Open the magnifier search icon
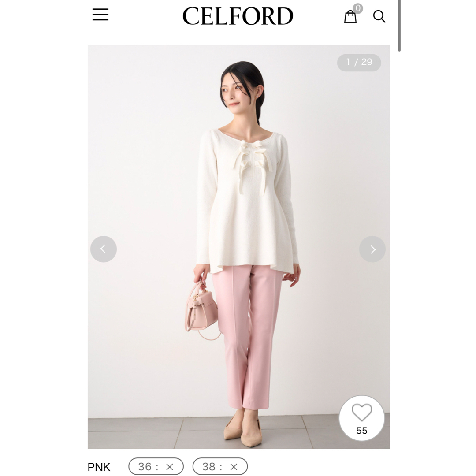 [379, 16]
